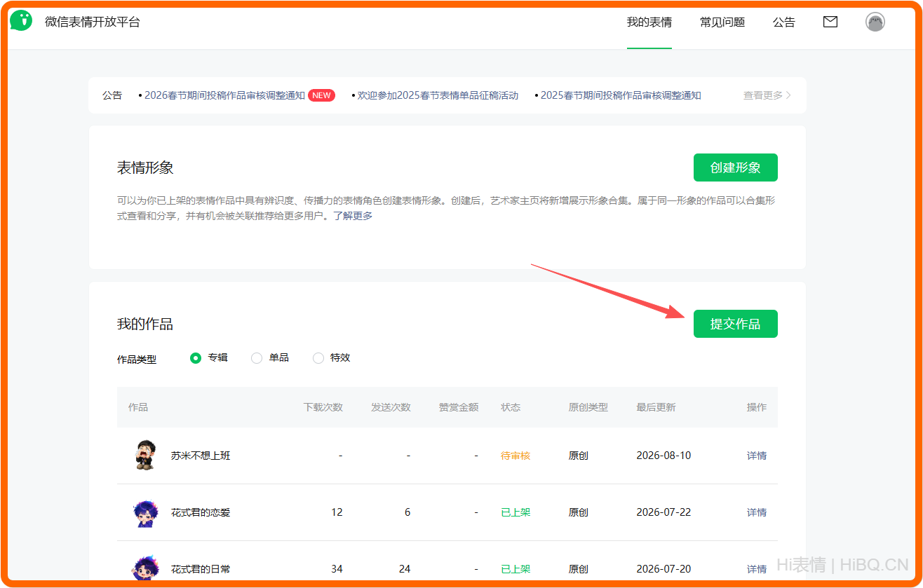Open the user avatar profile menu

[x=875, y=22]
